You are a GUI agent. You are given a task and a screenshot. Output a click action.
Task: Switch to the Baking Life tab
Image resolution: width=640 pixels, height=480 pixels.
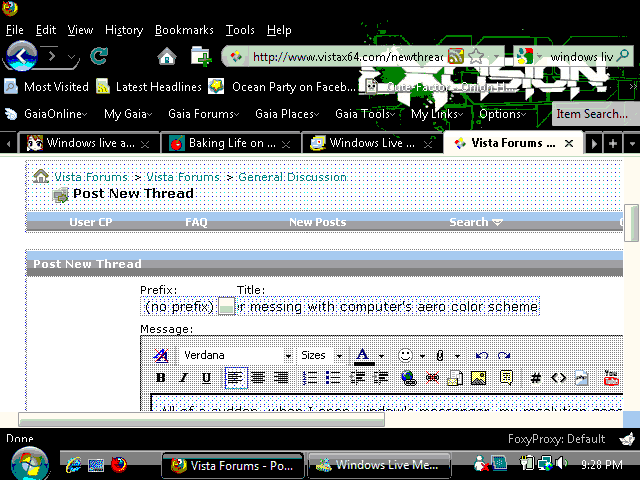point(230,143)
